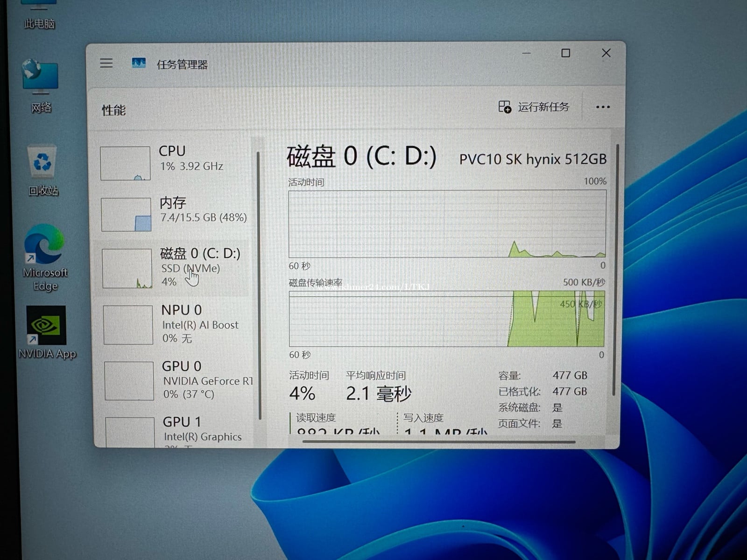747x560 pixels.
Task: Minimize the Task Manager window
Action: 527,53
